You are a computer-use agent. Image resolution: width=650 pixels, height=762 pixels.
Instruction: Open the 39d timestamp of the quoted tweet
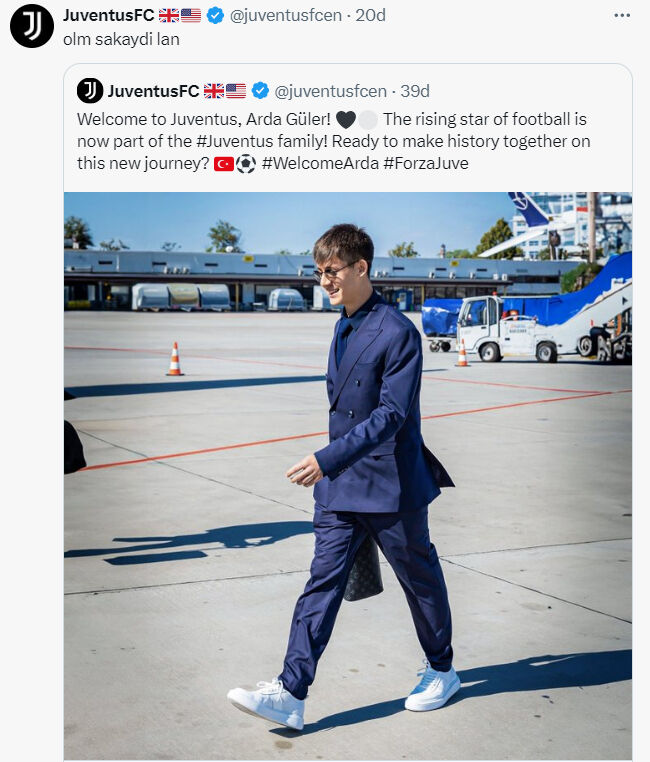[x=415, y=91]
